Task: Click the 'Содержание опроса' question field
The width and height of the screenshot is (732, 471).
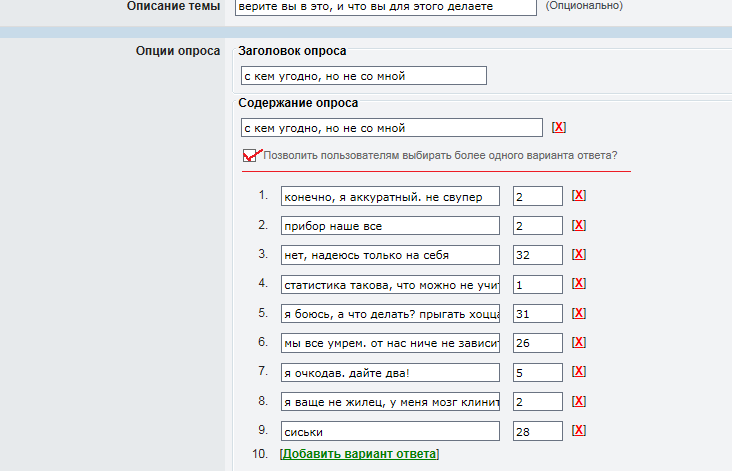Action: pyautogui.click(x=392, y=127)
